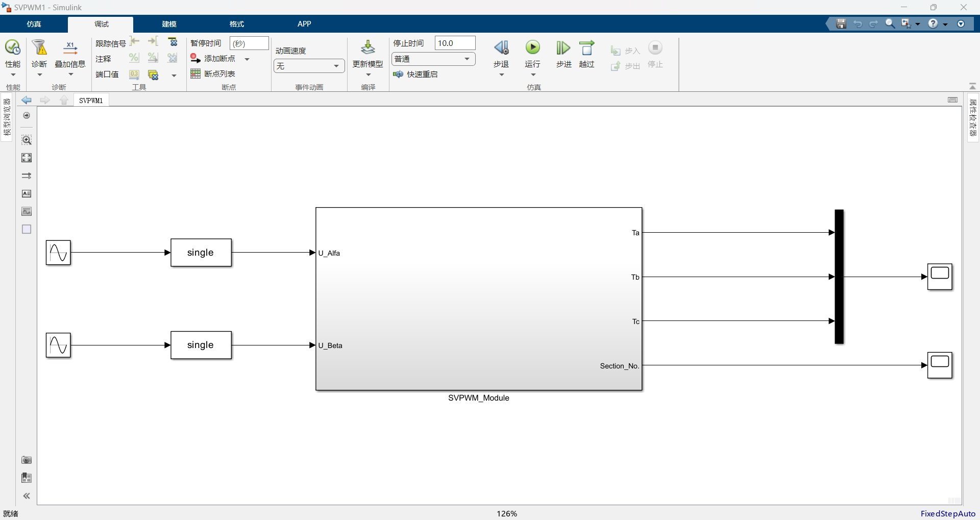Viewport: 980px width, 520px height.
Task: Switch to the Modeling tab
Action: (169, 24)
